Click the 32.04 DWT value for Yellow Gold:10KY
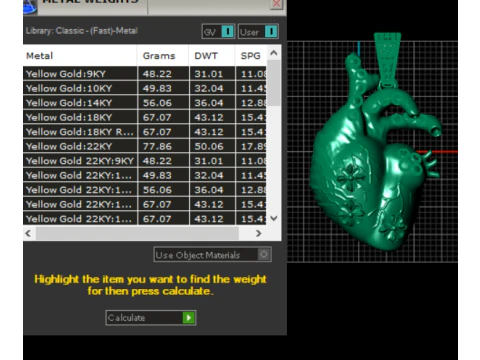Viewport: 480px width, 360px height. pos(209,88)
